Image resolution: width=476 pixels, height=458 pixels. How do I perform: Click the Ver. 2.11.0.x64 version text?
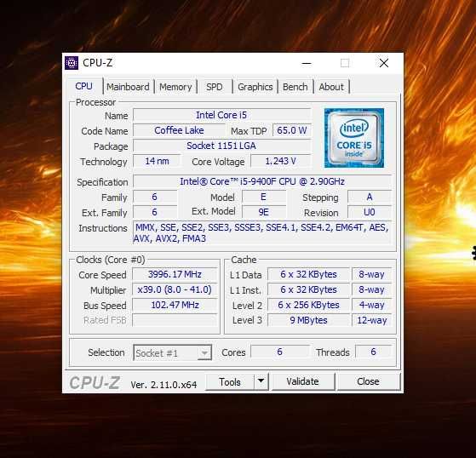point(163,385)
